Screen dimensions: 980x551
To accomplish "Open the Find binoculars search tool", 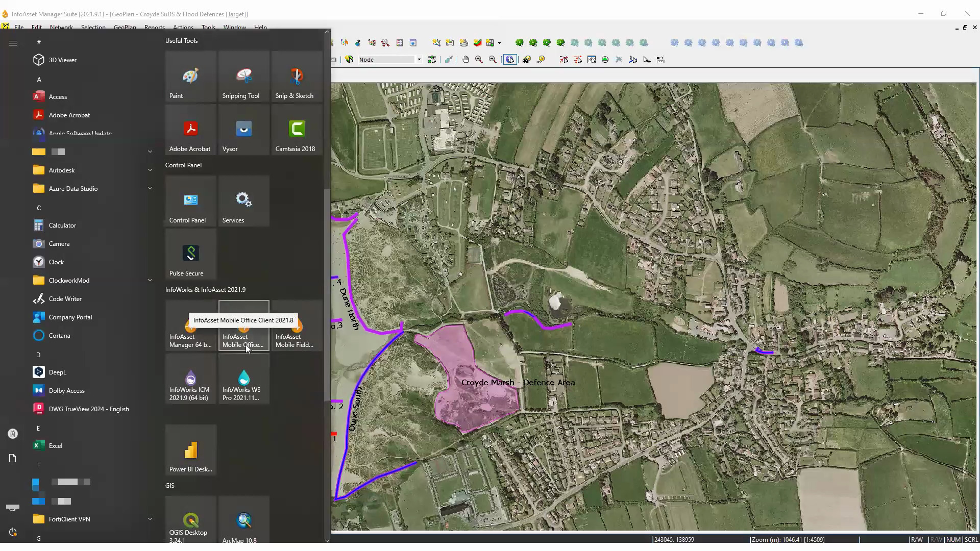I will pos(527,59).
